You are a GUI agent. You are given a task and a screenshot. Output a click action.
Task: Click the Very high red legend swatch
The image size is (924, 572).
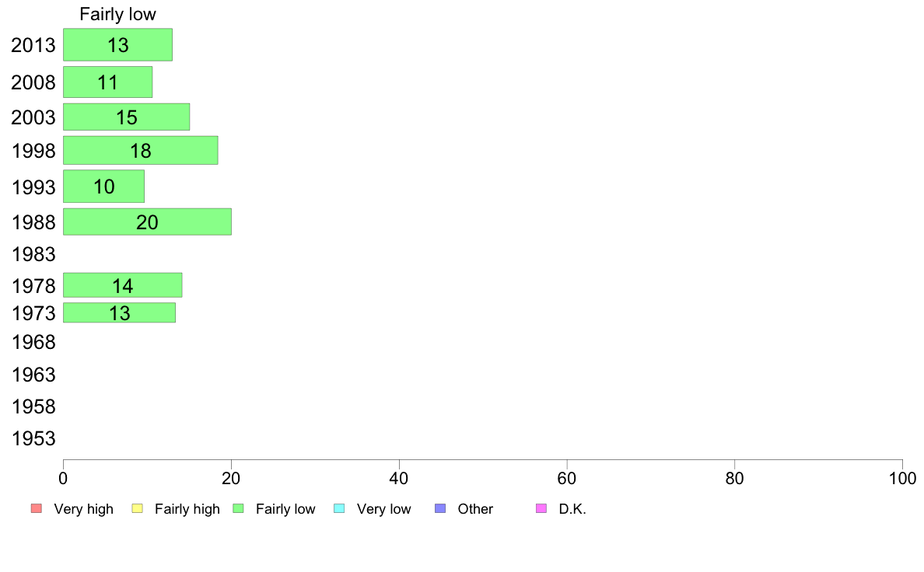pos(37,508)
